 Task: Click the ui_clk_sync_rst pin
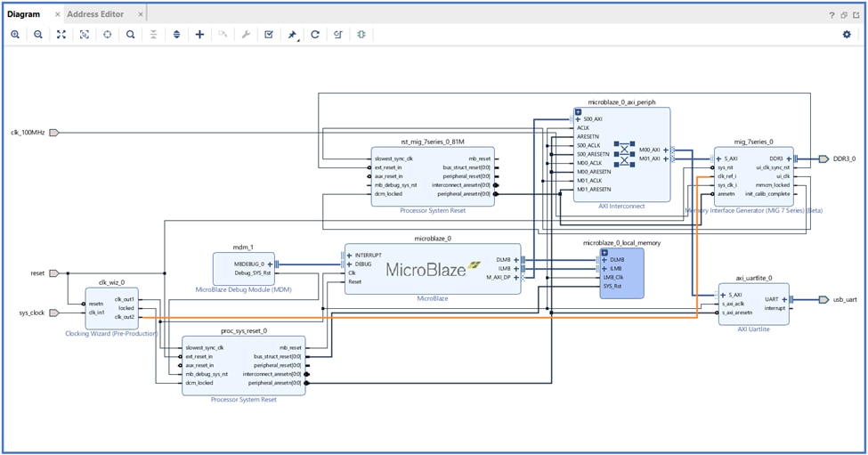click(x=774, y=167)
